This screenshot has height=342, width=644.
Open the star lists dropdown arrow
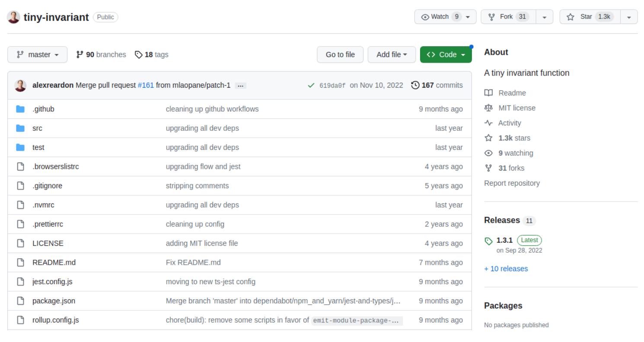click(629, 17)
